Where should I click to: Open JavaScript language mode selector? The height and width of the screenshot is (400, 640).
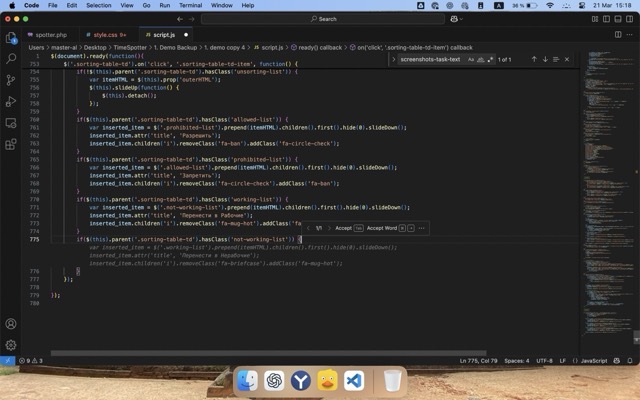click(594, 360)
